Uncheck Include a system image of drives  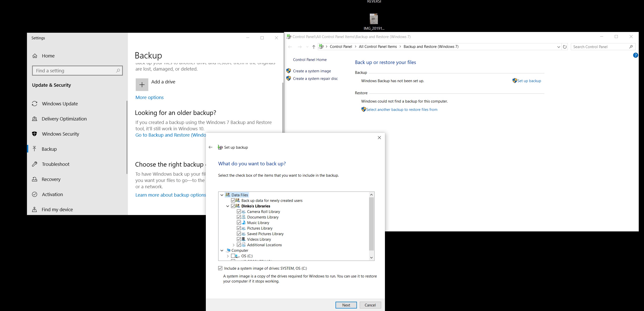tap(220, 268)
